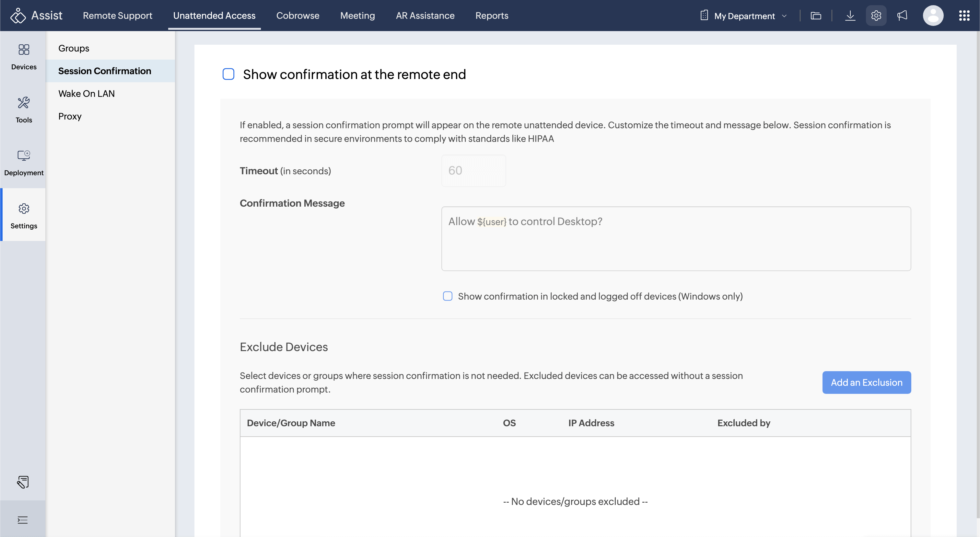The image size is (980, 537).
Task: Open the Devices sidebar section
Action: click(x=24, y=57)
